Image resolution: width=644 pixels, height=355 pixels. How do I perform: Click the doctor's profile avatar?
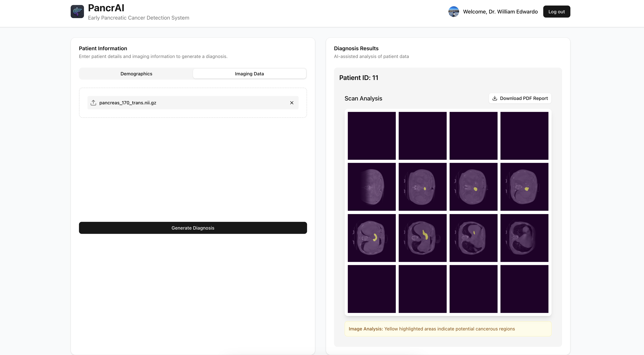(x=454, y=11)
